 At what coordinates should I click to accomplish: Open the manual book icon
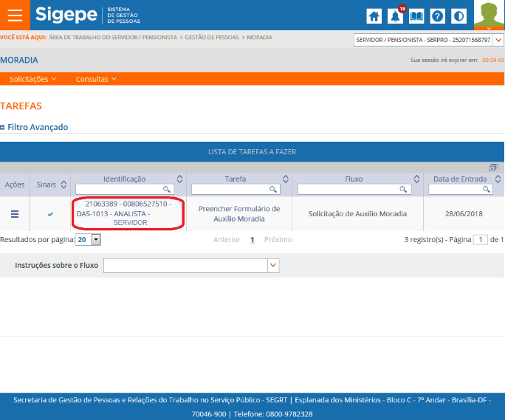point(416,16)
